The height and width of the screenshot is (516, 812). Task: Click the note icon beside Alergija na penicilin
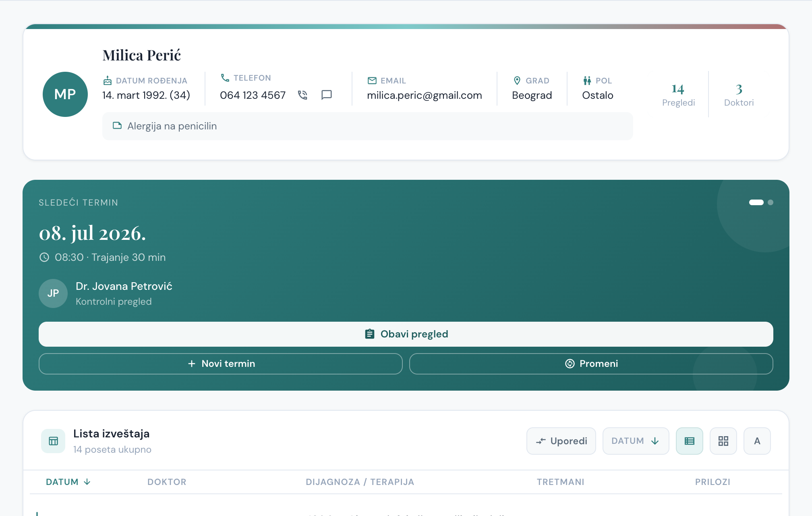click(117, 126)
